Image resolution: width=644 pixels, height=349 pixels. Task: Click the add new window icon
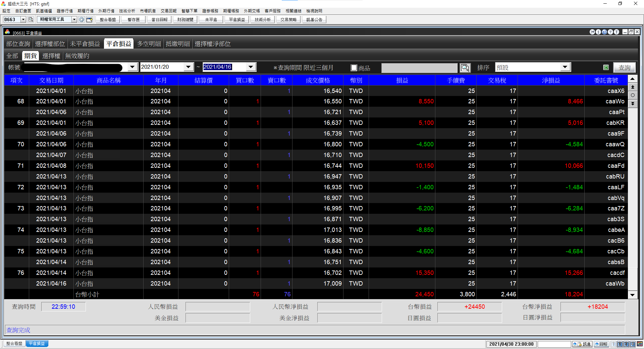[89, 19]
